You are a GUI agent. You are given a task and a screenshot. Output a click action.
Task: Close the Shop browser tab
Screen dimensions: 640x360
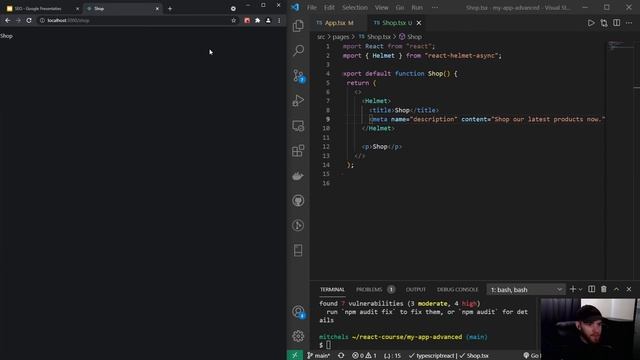click(x=157, y=9)
